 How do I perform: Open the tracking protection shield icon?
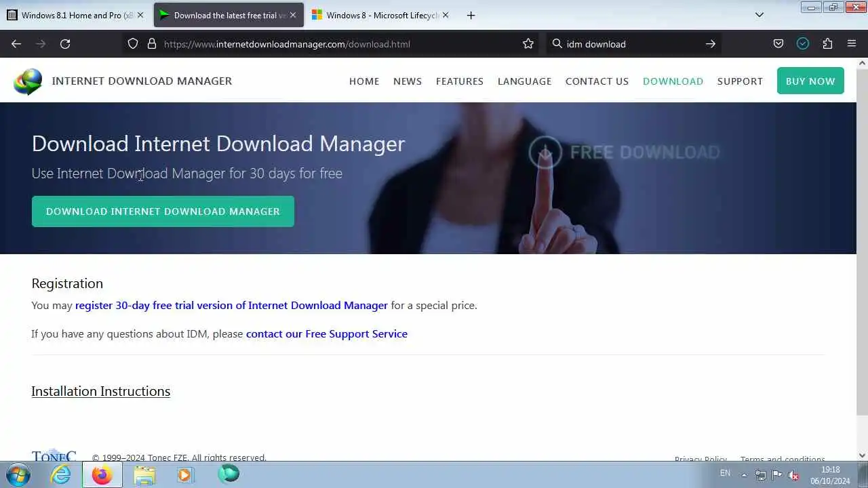tap(133, 44)
